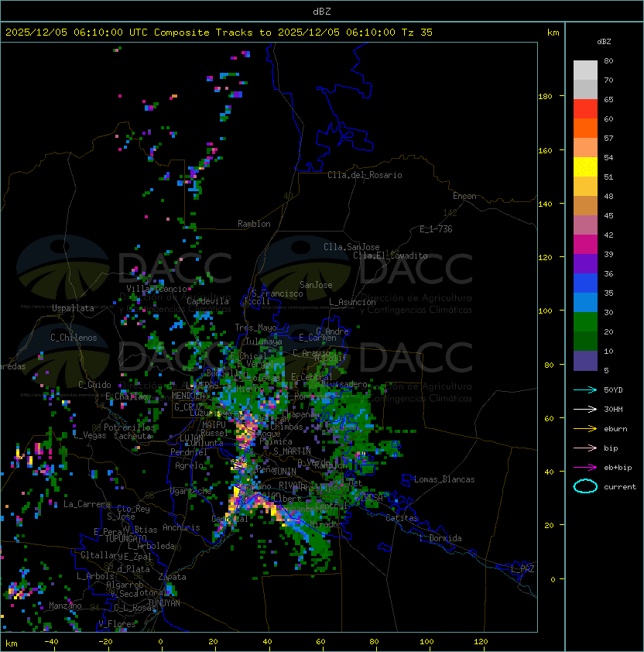The height and width of the screenshot is (652, 644).
Task: Click the Ugarteche place label
Action: point(191,491)
